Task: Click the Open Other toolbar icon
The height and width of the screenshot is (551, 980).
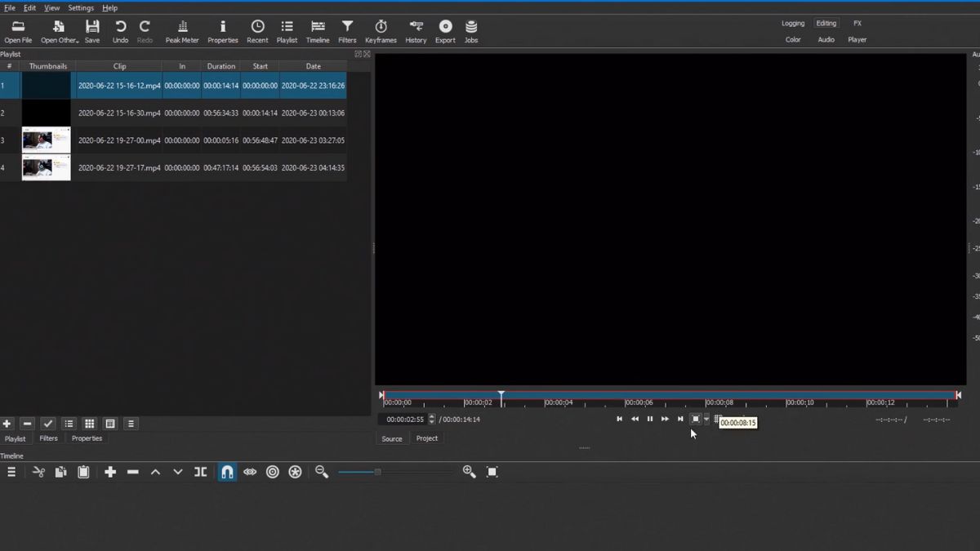Action: [x=60, y=32]
